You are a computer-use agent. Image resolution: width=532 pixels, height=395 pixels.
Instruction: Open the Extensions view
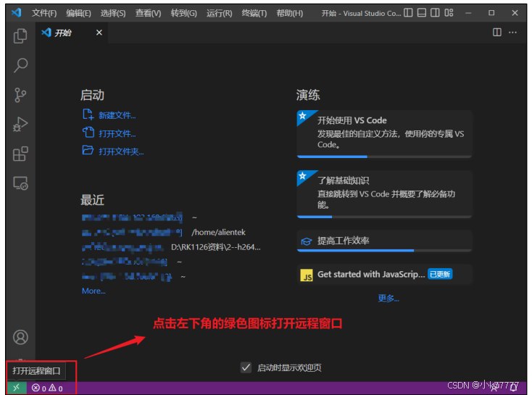pos(20,154)
